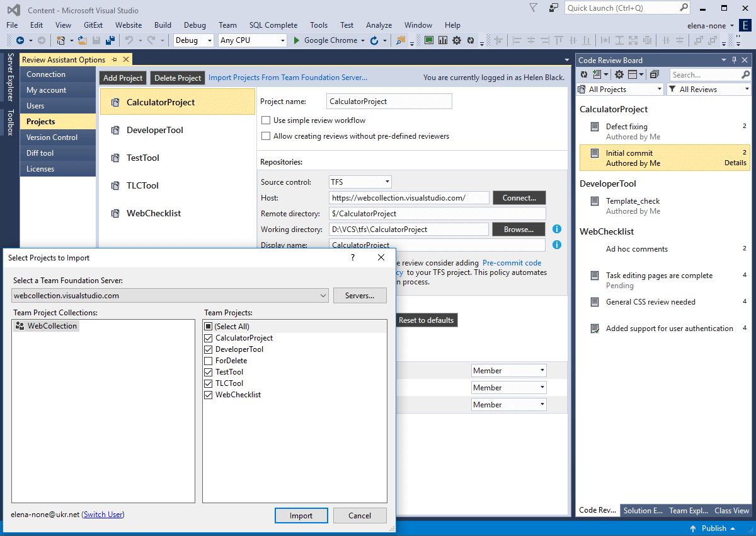The height and width of the screenshot is (536, 756).
Task: Click the feedback icon near Quick Launch
Action: [x=553, y=8]
